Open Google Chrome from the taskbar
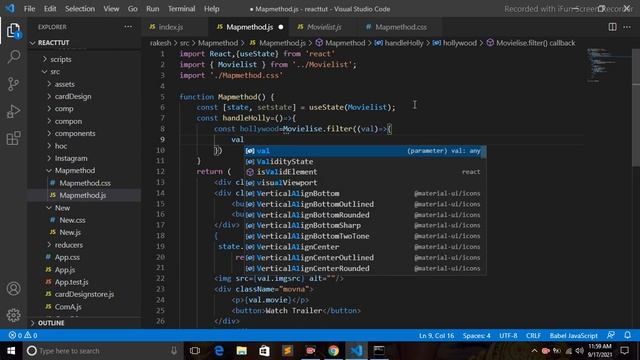 point(333,351)
